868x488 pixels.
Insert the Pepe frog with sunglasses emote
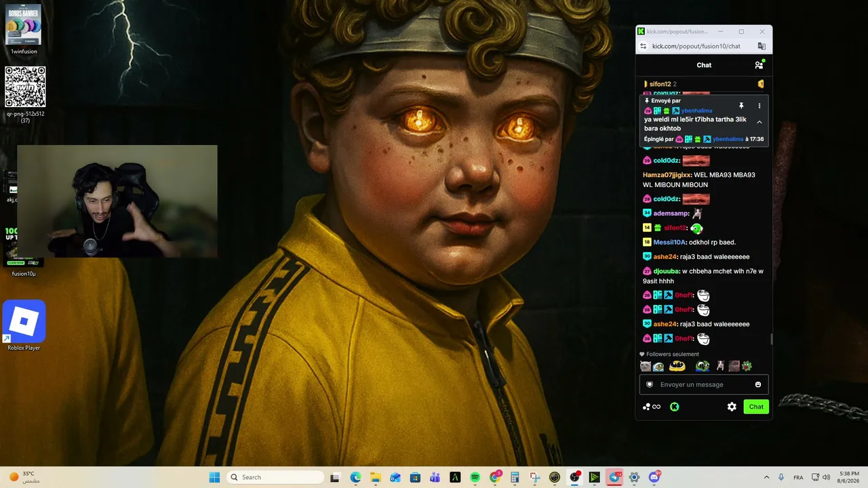click(658, 366)
